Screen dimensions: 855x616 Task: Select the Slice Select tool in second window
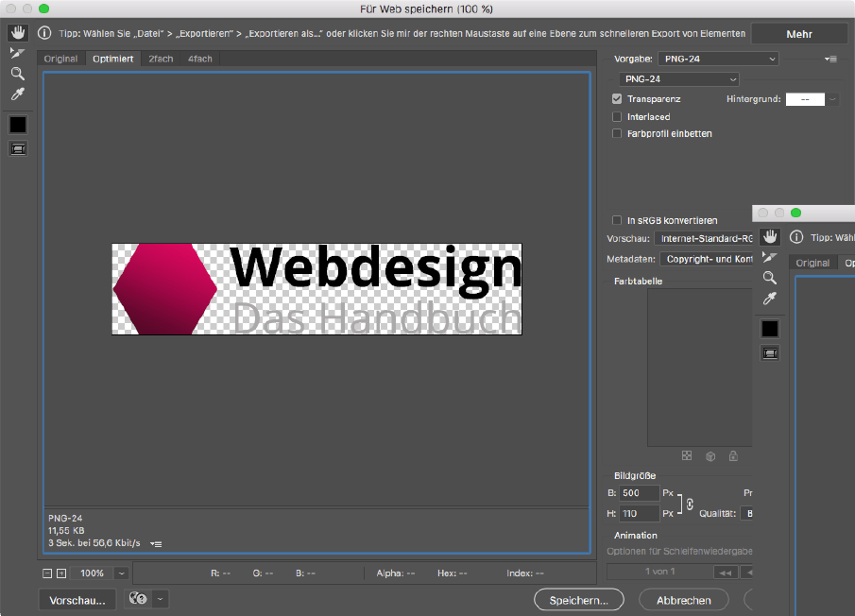(769, 257)
